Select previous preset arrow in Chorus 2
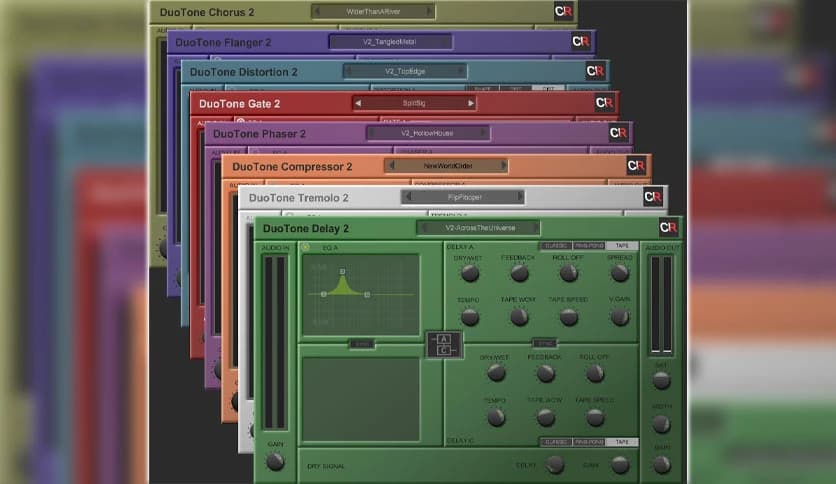The image size is (836, 484). point(317,11)
